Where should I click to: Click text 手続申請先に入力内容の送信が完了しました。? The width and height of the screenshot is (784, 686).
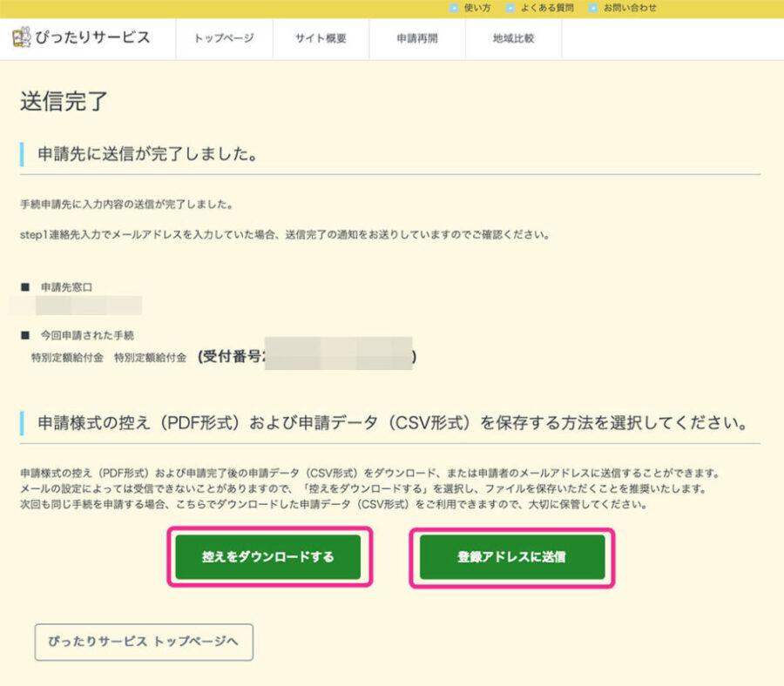coord(126,205)
